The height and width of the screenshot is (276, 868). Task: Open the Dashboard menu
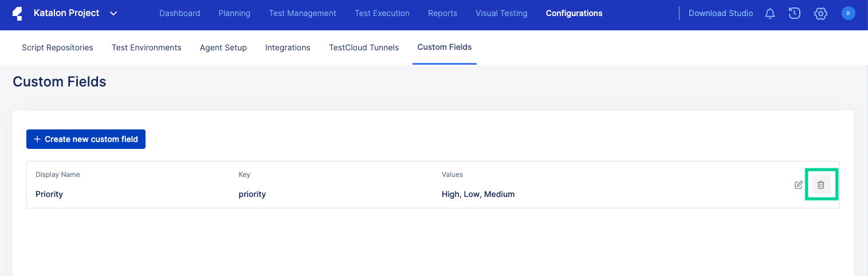point(179,13)
